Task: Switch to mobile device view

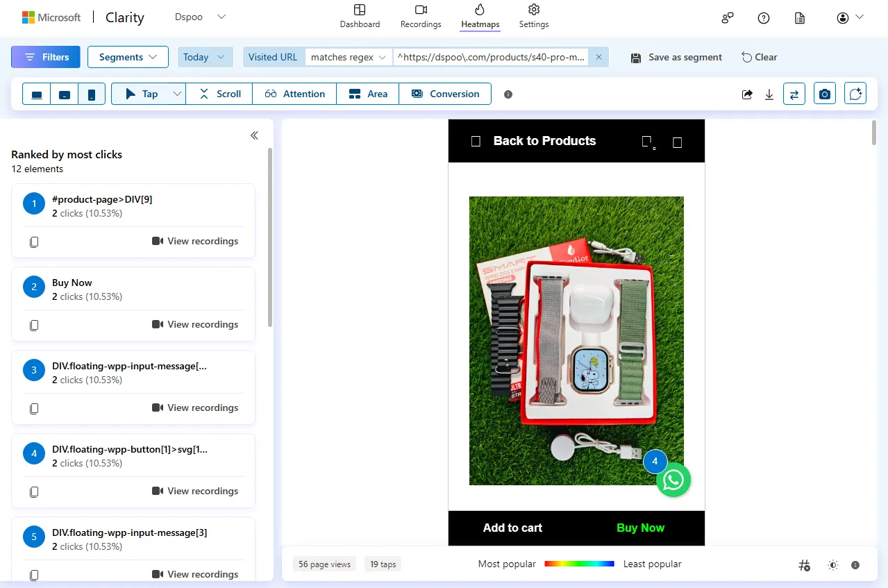Action: (x=92, y=94)
